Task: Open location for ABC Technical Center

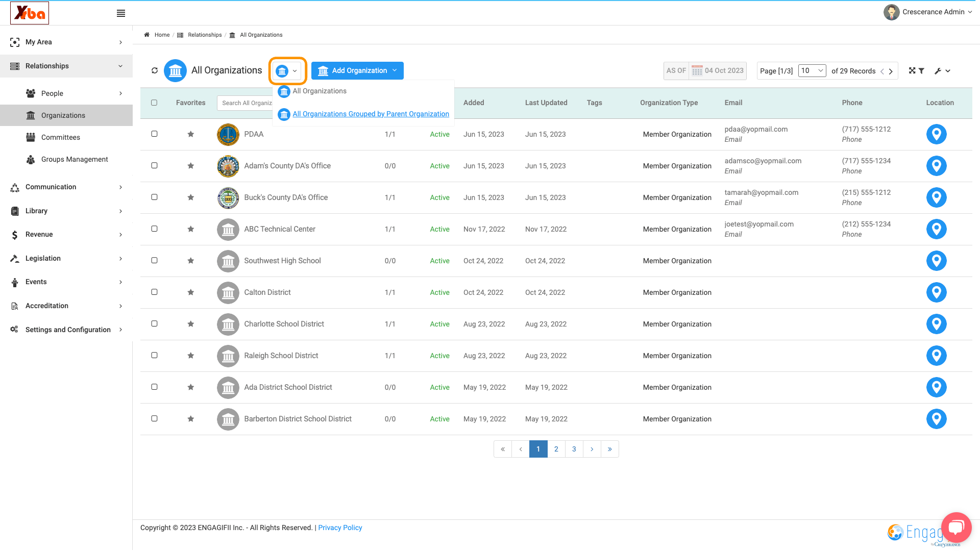Action: 936,229
